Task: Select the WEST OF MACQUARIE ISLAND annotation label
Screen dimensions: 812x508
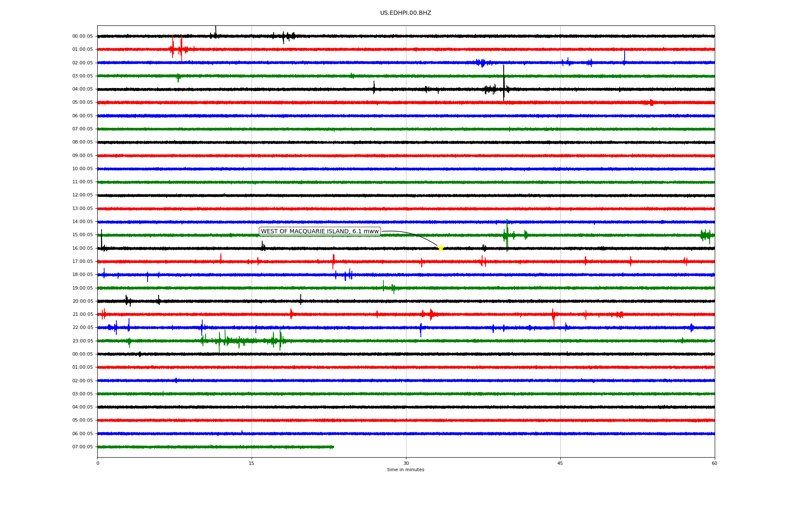Action: pyautogui.click(x=320, y=232)
